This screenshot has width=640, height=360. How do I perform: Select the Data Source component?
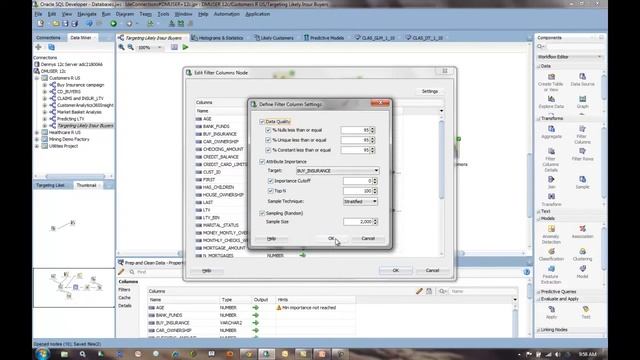(x=582, y=80)
